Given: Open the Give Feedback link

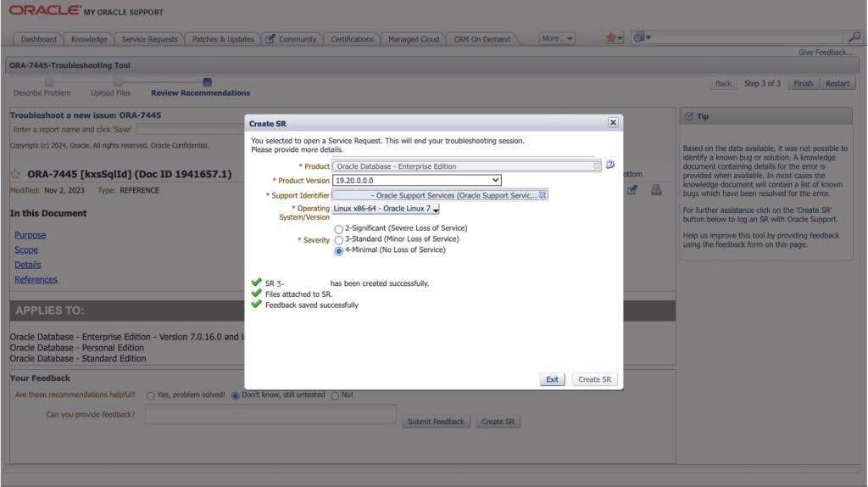Looking at the screenshot, I should pos(825,52).
